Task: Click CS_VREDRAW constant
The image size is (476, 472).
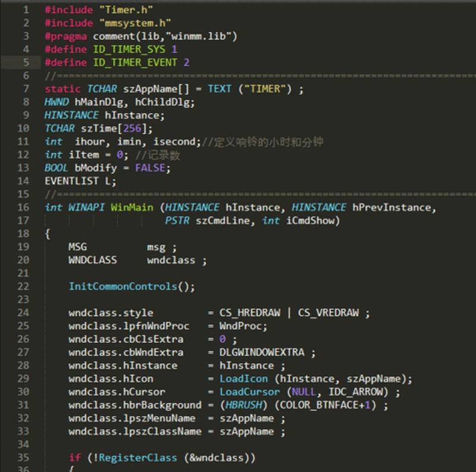Action: [x=328, y=313]
